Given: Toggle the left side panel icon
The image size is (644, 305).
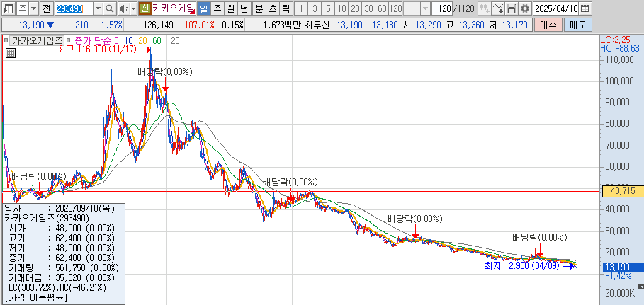Looking at the screenshot, I should pyautogui.click(x=9, y=8).
